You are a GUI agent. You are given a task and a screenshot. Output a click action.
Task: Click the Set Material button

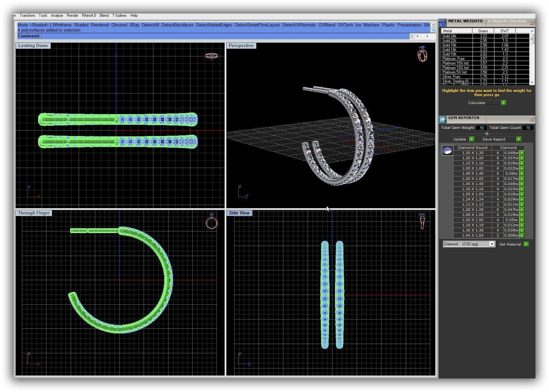pyautogui.click(x=511, y=244)
